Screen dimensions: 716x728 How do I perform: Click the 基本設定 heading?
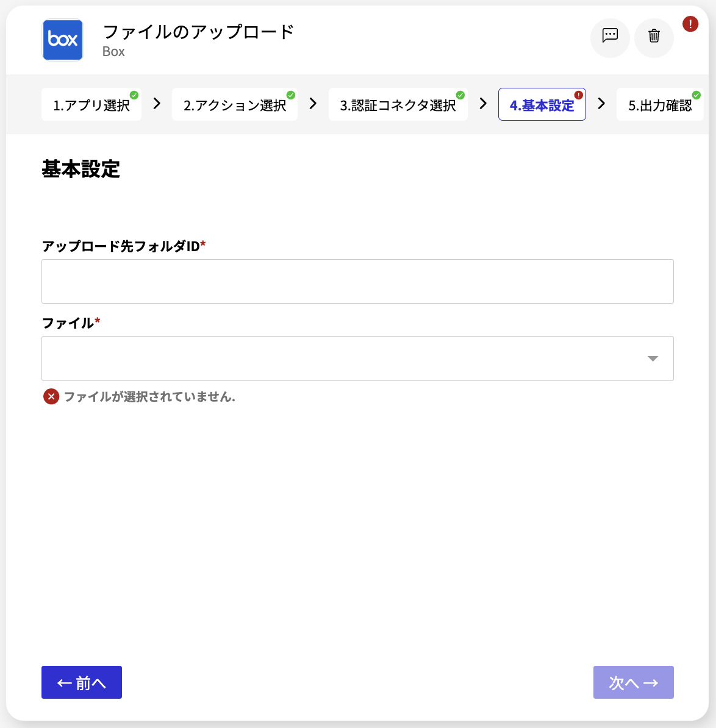tap(81, 169)
